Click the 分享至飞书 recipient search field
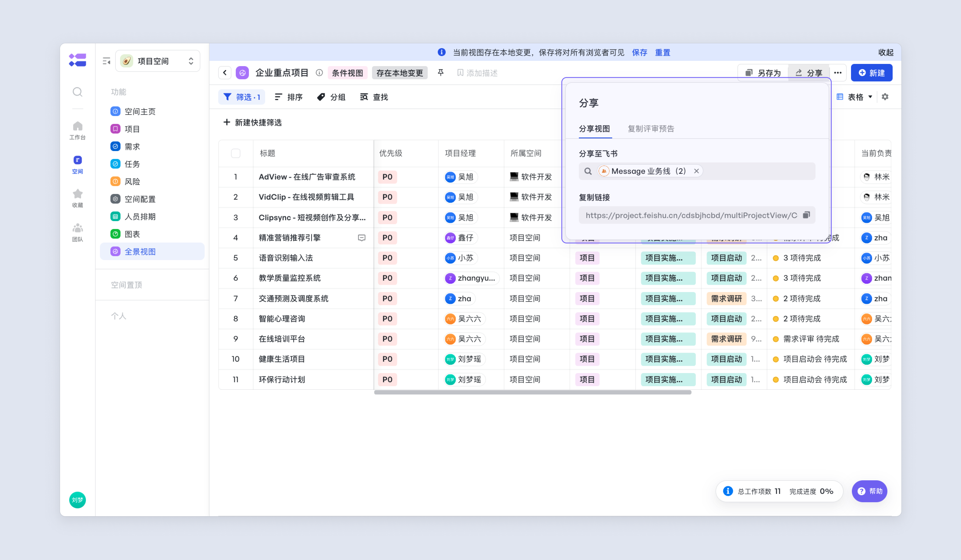The image size is (961, 560). coord(697,171)
